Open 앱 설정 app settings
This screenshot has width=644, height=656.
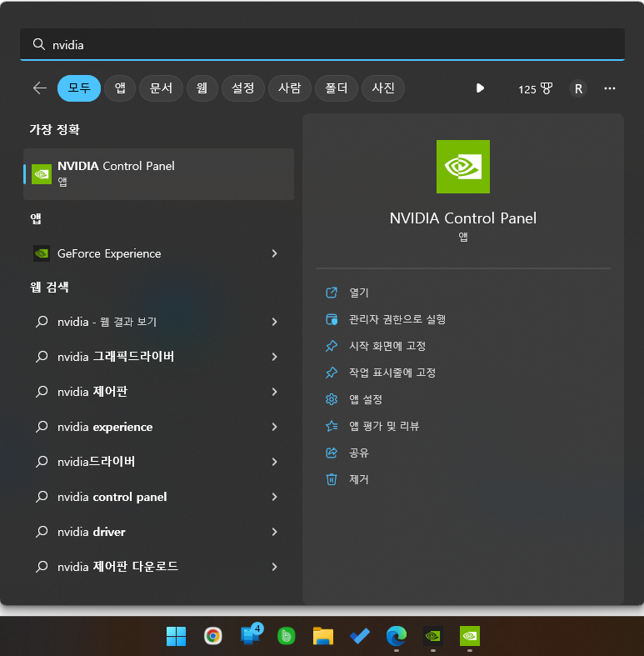pos(366,399)
